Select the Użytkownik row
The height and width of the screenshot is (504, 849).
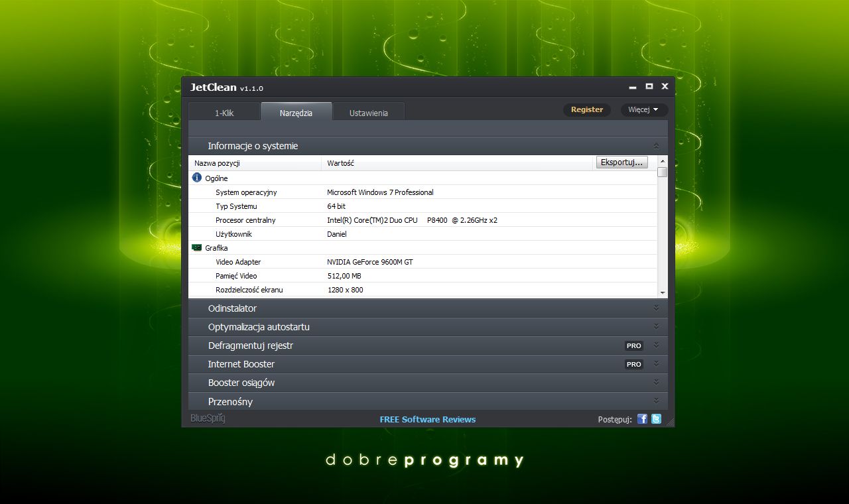coord(423,233)
